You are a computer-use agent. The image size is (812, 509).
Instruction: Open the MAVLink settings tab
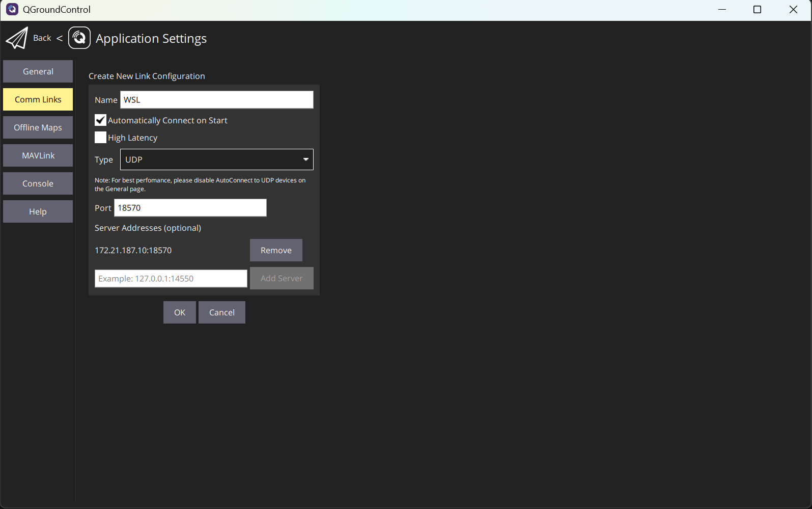pyautogui.click(x=38, y=155)
